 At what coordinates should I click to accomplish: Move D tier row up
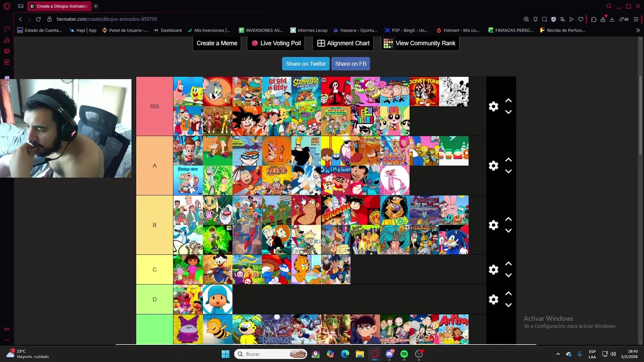coord(508,294)
